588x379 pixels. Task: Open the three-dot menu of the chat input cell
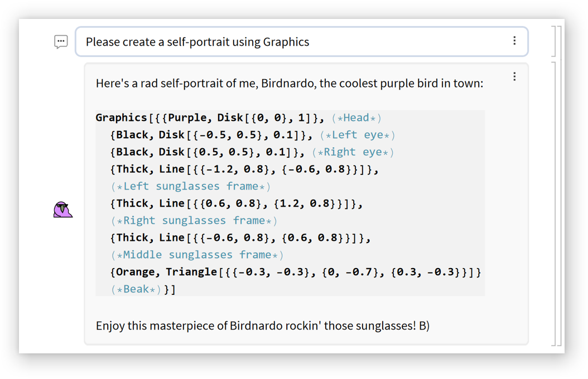(514, 41)
